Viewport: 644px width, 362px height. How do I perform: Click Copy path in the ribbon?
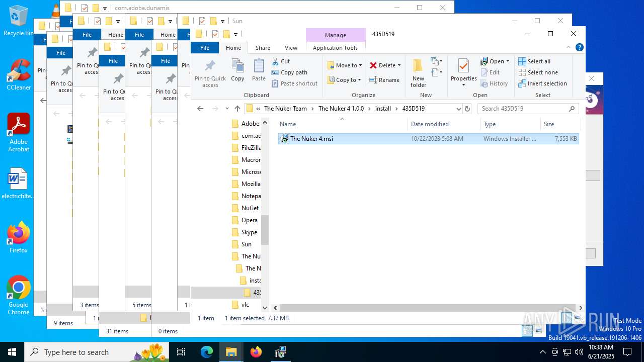coord(289,72)
